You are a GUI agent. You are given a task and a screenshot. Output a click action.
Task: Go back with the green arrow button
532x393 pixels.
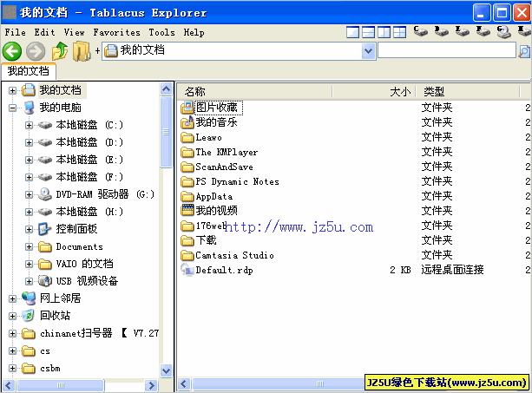coord(12,51)
